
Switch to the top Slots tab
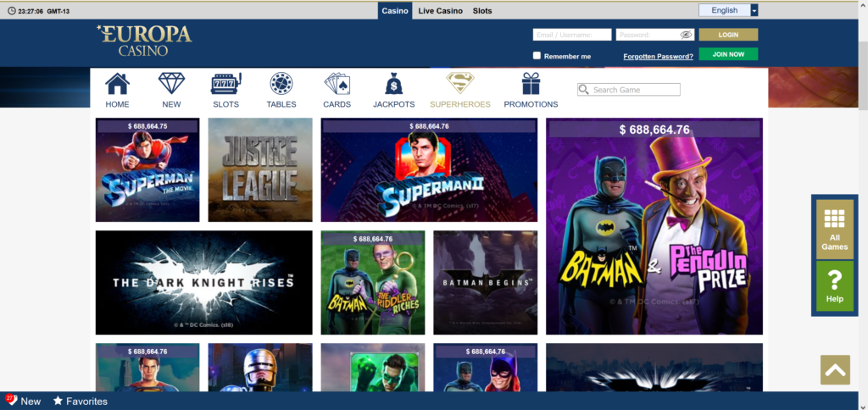pos(482,10)
